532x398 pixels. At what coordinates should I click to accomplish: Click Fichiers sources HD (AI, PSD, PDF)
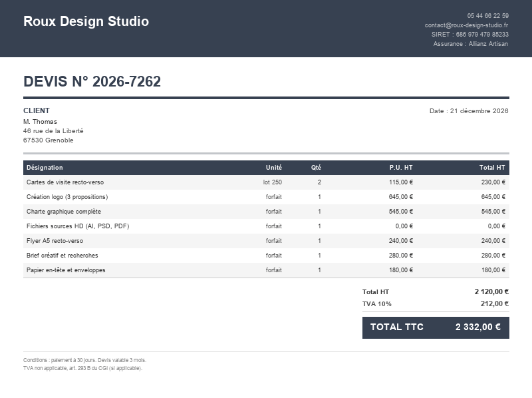78,226
